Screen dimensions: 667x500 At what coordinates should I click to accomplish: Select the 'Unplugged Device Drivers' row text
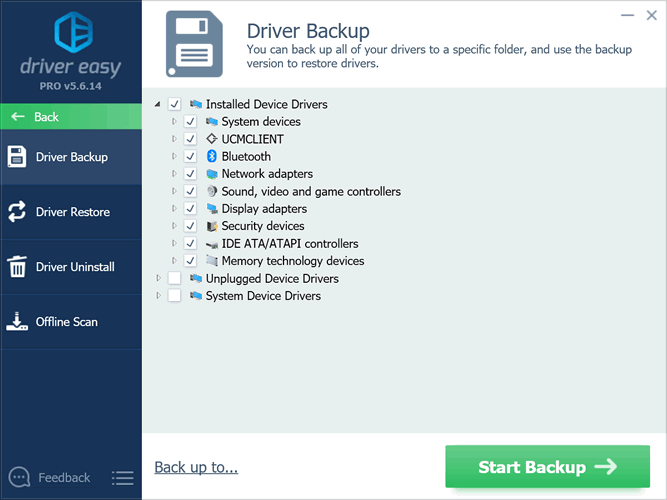[x=272, y=278]
